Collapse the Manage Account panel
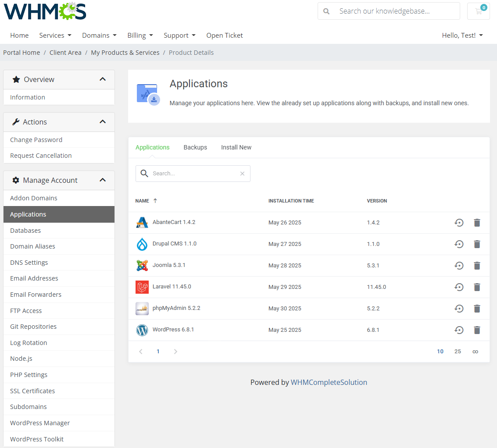497x448 pixels. (x=103, y=180)
